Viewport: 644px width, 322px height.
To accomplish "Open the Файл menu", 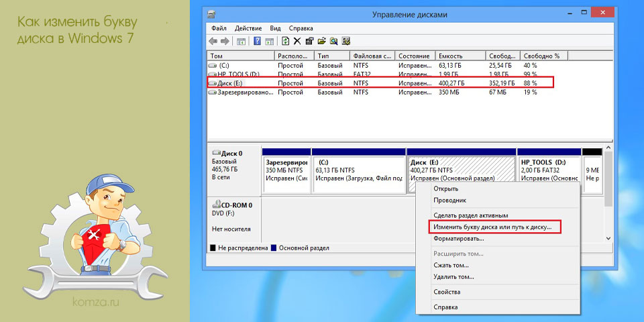I will point(219,28).
